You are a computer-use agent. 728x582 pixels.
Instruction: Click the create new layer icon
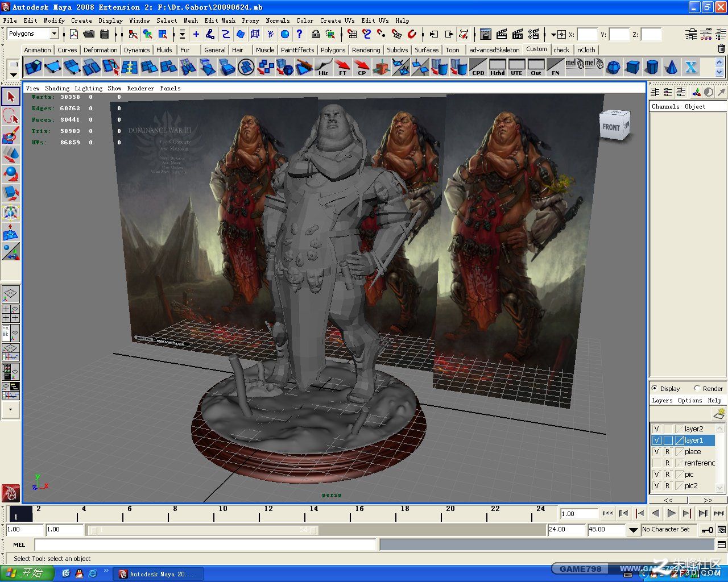coord(719,414)
